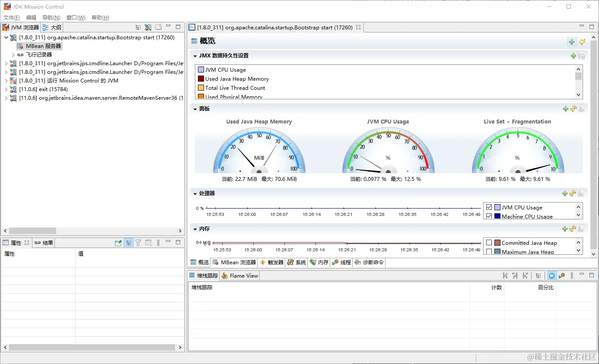Viewport: 599px width, 364px height.
Task: Uncheck Machine CPU Usage checkbox
Action: pos(489,216)
